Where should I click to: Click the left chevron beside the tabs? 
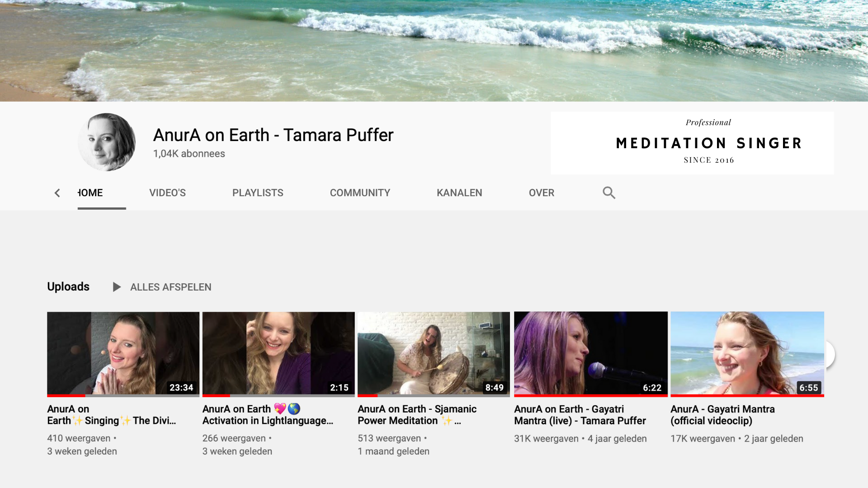[x=57, y=193]
